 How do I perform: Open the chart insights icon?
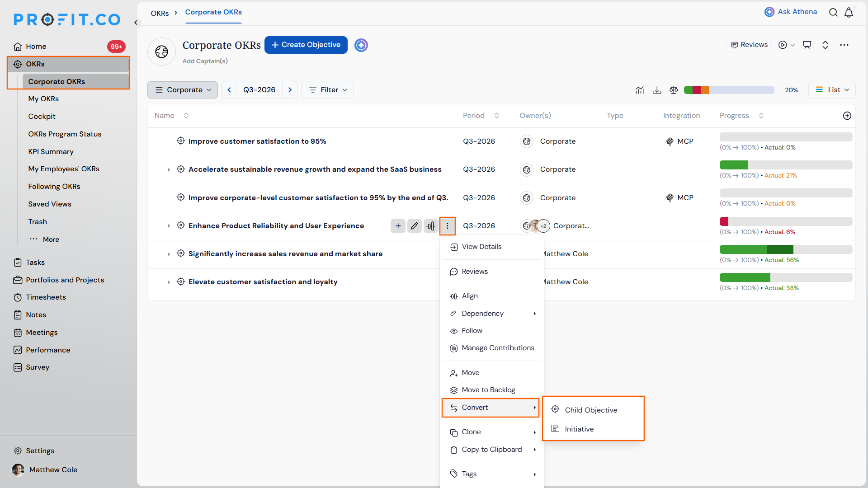640,90
